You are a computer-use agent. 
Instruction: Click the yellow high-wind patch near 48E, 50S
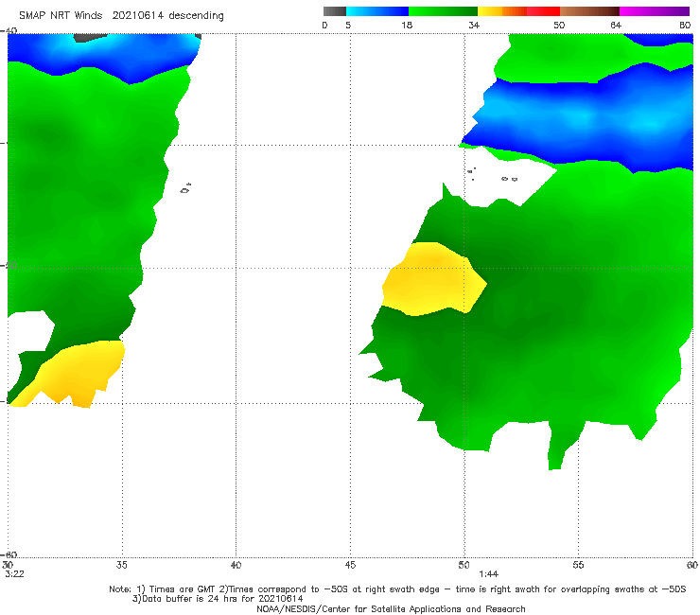tap(433, 279)
